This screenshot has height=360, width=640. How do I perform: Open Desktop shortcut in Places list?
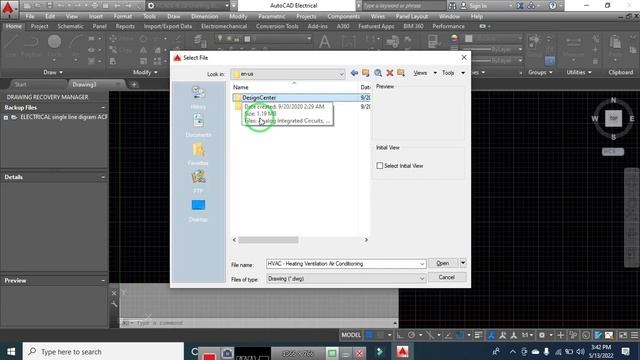[x=198, y=210]
